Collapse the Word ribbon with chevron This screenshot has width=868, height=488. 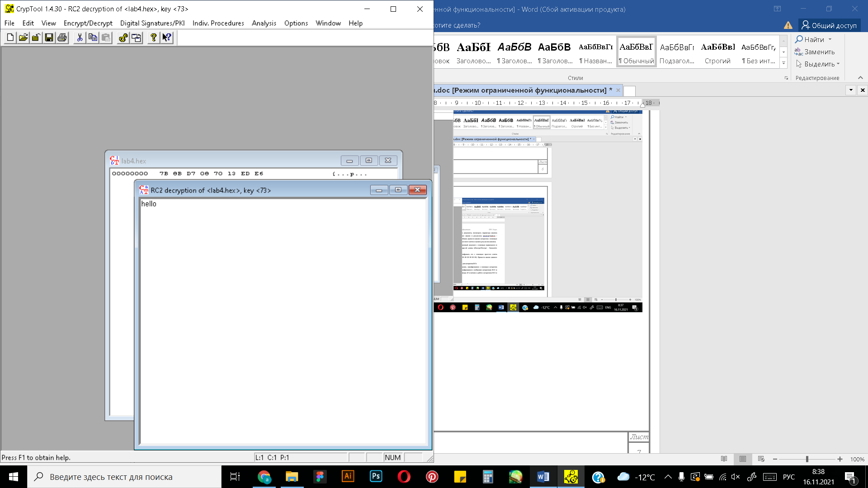click(860, 78)
